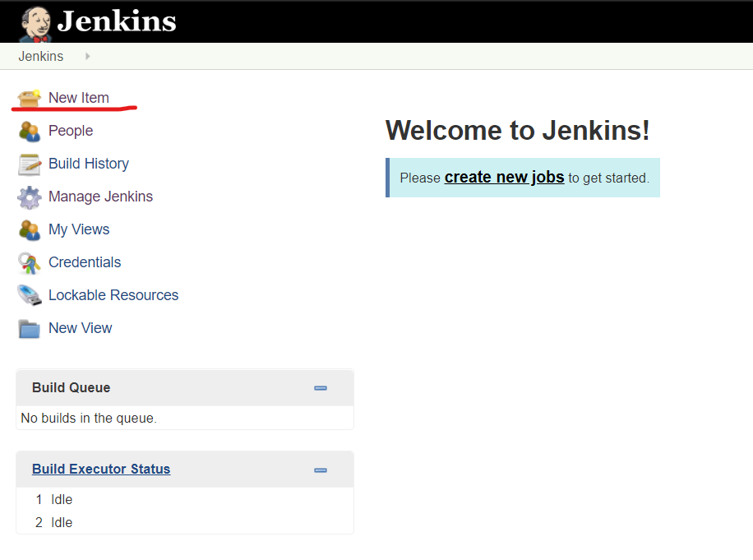Open the People link
The width and height of the screenshot is (753, 560).
click(x=71, y=131)
